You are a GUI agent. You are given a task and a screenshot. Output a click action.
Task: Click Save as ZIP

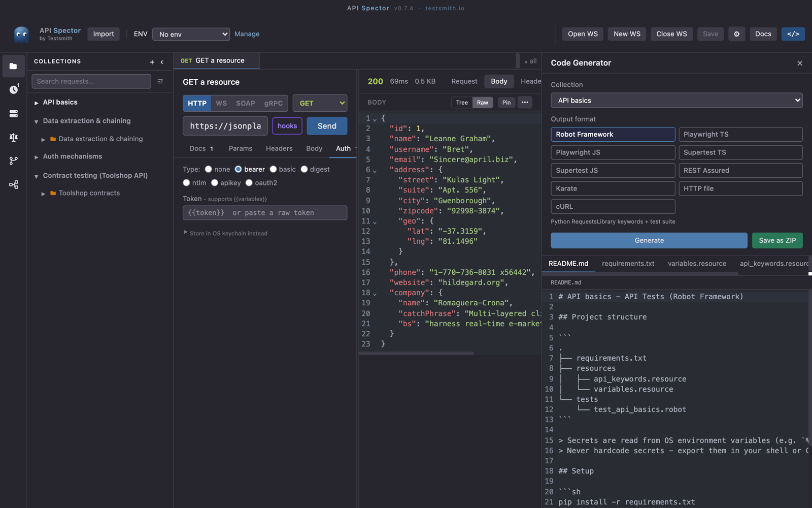tap(777, 240)
